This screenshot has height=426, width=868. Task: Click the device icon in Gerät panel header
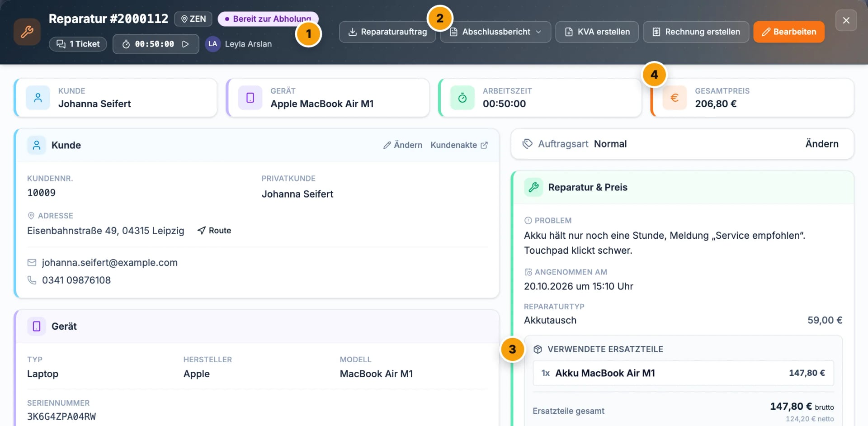coord(37,326)
